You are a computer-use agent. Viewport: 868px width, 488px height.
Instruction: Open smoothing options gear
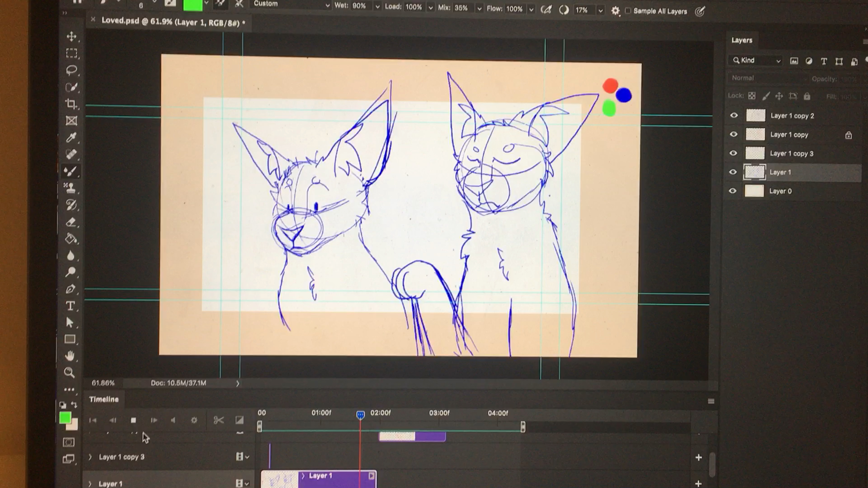tap(615, 11)
